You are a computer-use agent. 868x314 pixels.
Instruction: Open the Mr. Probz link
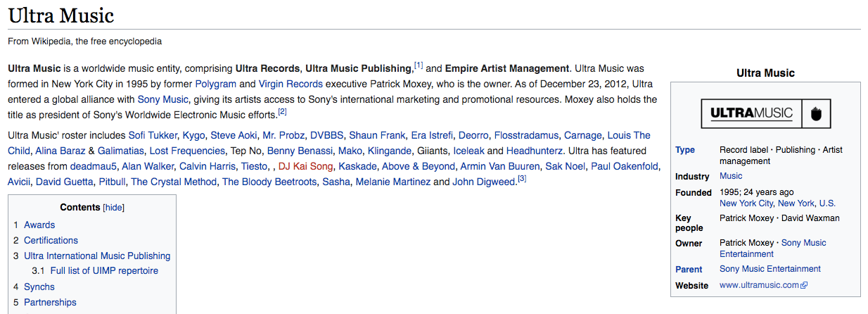pyautogui.click(x=283, y=135)
